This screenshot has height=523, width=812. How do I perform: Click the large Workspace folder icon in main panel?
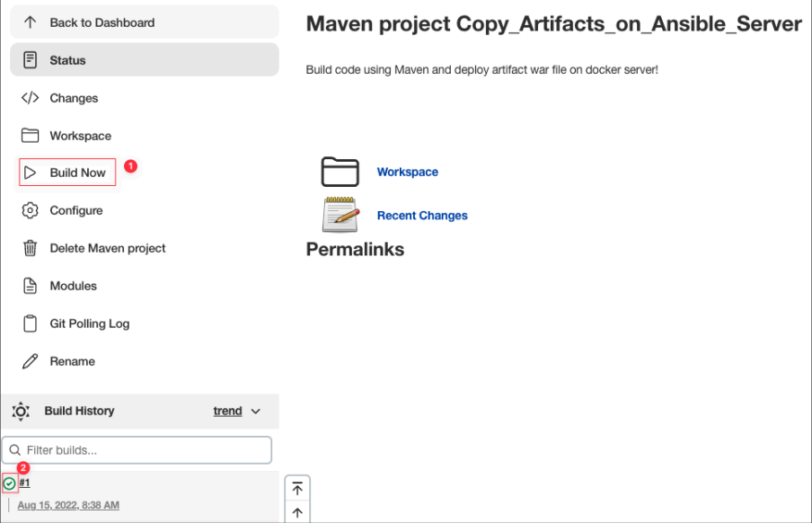coord(340,172)
